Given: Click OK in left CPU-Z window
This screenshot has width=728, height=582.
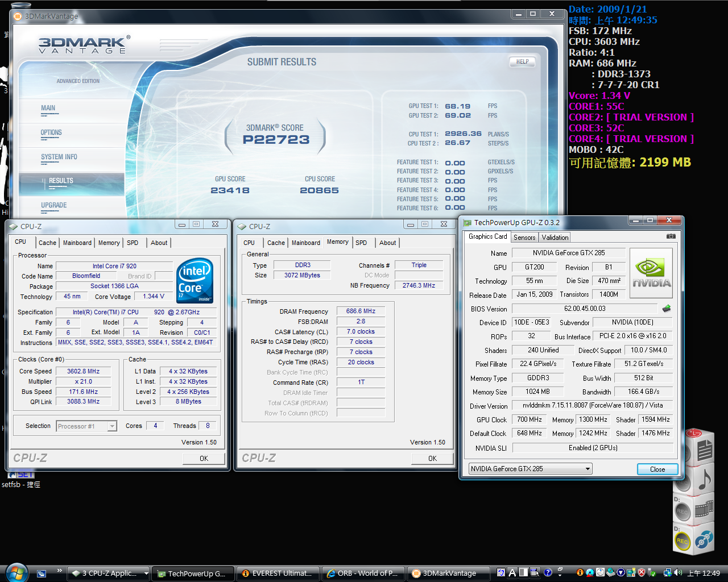Looking at the screenshot, I should 204,458.
